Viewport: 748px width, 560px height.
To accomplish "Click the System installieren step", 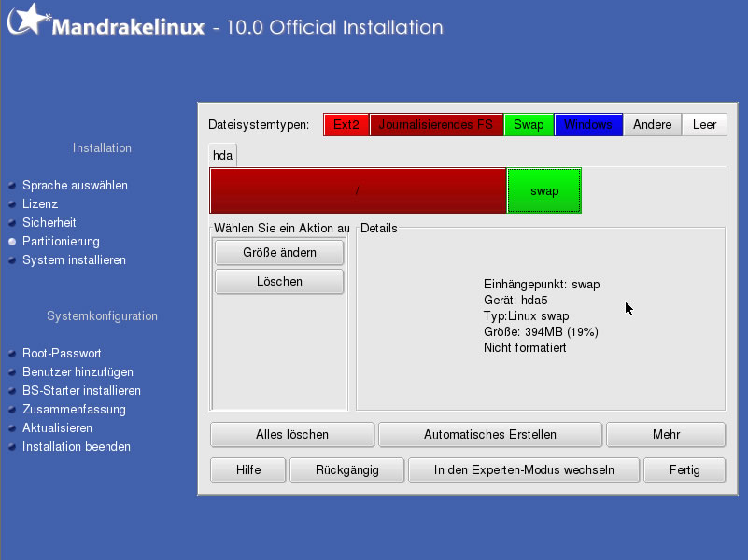I will click(74, 260).
